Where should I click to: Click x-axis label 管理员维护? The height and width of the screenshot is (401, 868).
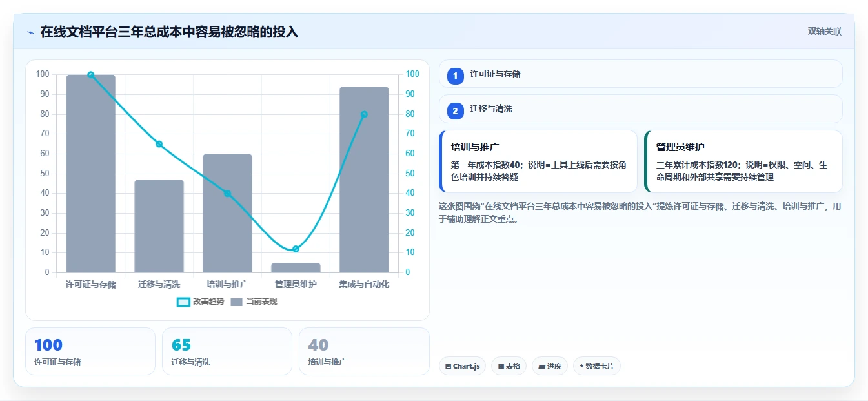[x=296, y=284]
